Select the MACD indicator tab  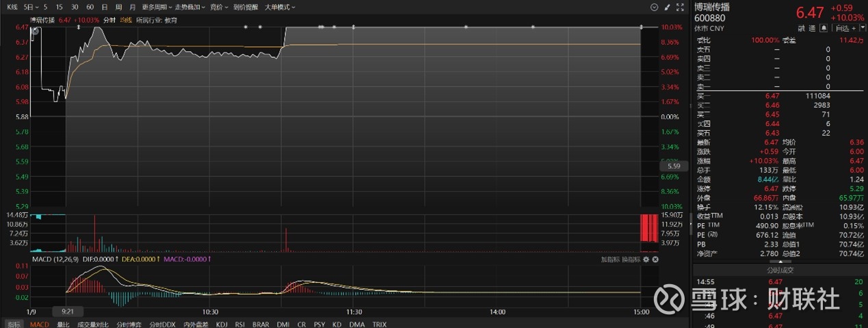click(39, 324)
